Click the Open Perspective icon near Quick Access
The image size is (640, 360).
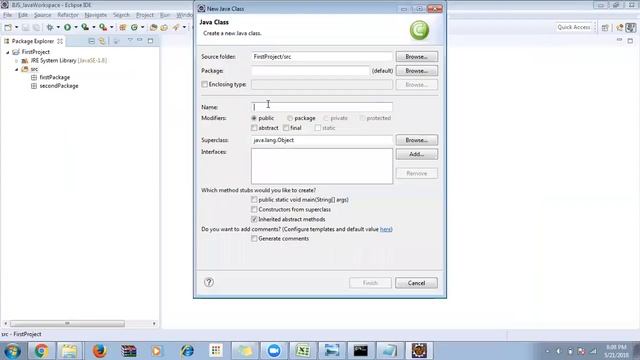(605, 27)
